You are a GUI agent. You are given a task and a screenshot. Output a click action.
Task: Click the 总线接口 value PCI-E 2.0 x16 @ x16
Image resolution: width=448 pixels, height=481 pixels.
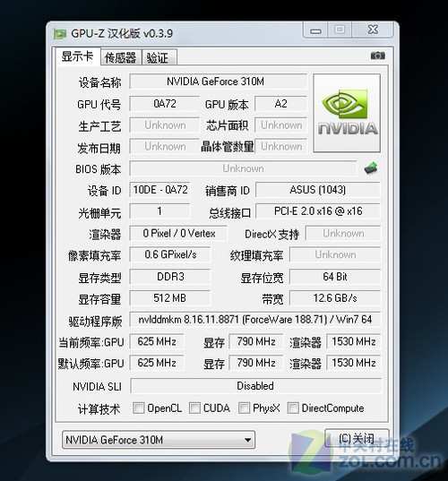point(317,211)
